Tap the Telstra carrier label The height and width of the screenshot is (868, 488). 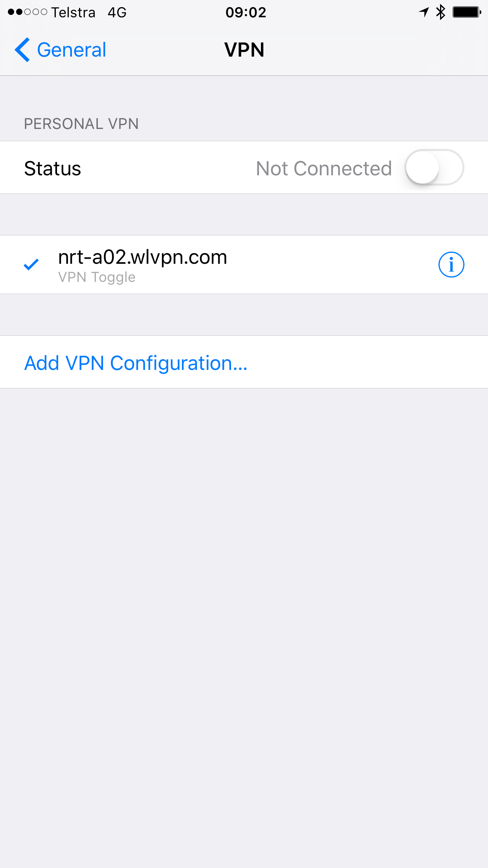coord(73,13)
